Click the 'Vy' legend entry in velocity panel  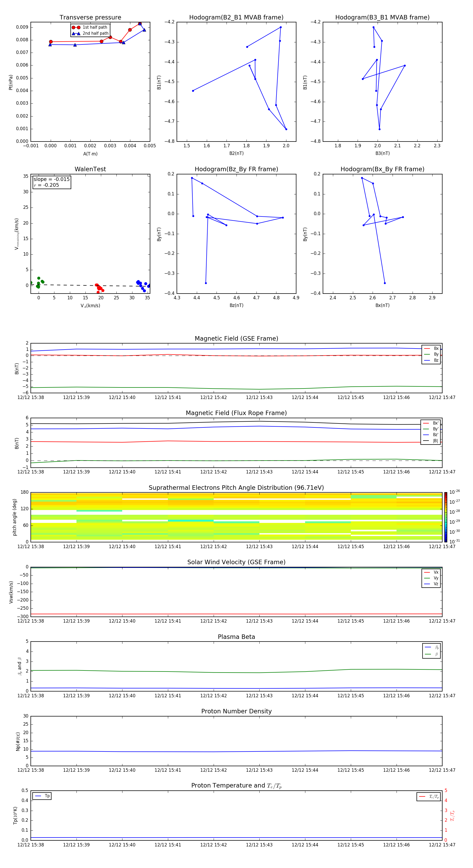click(431, 578)
